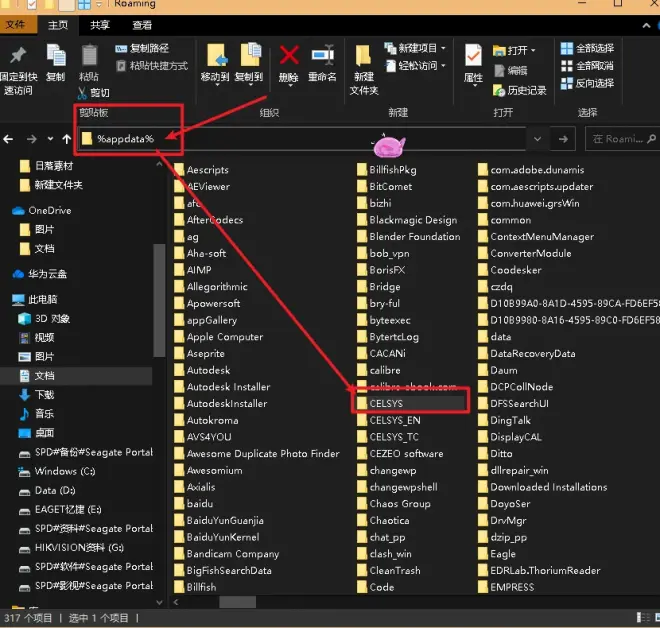This screenshot has width=660, height=628.
Task: Click the Pin to Quick access icon
Action: (18, 56)
